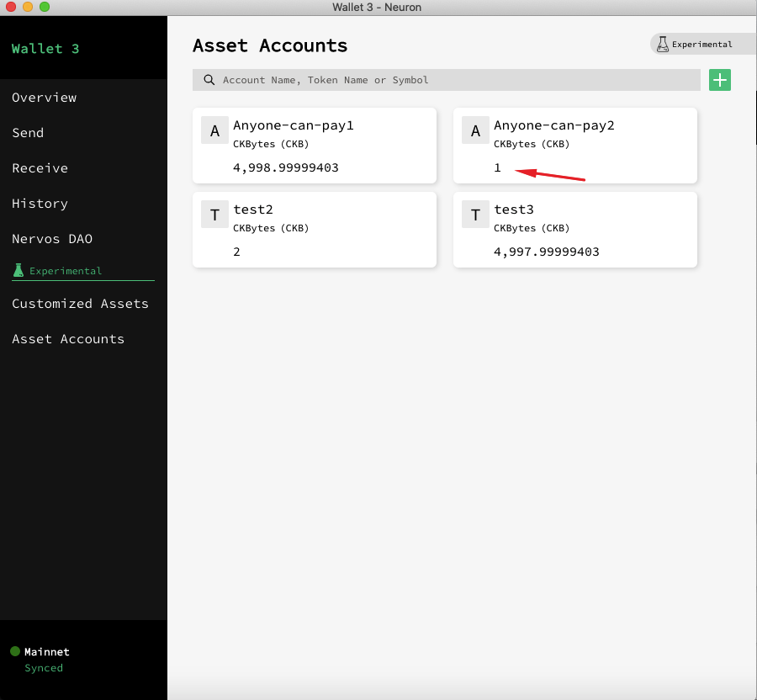757x700 pixels.
Task: Click the Anyone-can-pay1 avatar letter icon
Action: click(x=214, y=131)
